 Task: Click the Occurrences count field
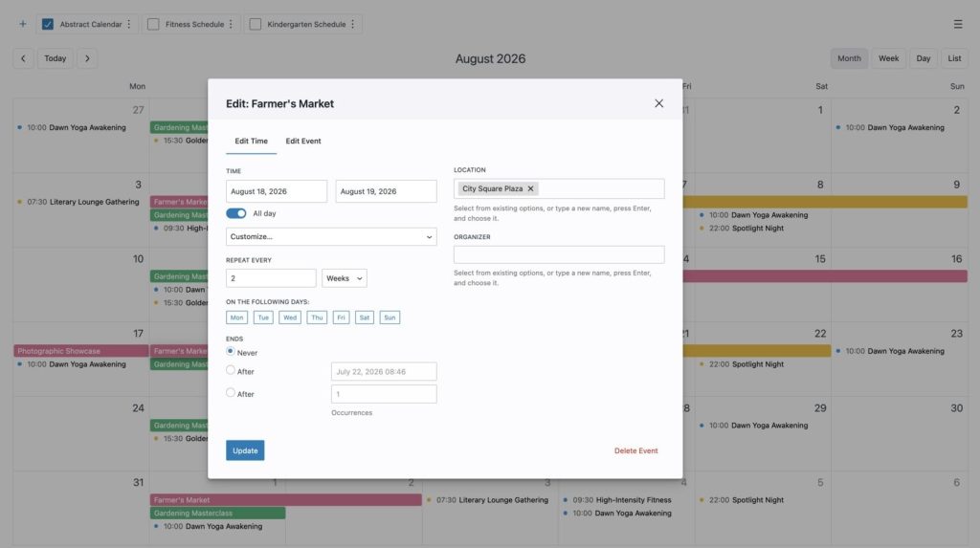[x=384, y=394]
